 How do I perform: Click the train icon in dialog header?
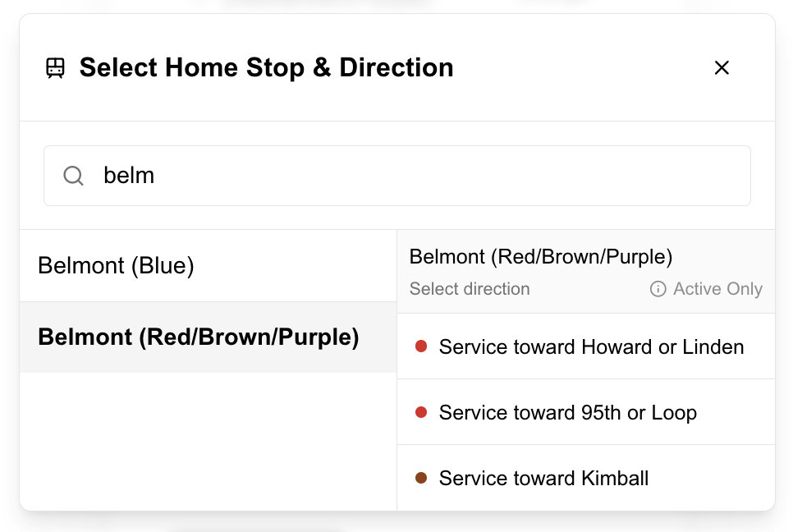(55, 67)
